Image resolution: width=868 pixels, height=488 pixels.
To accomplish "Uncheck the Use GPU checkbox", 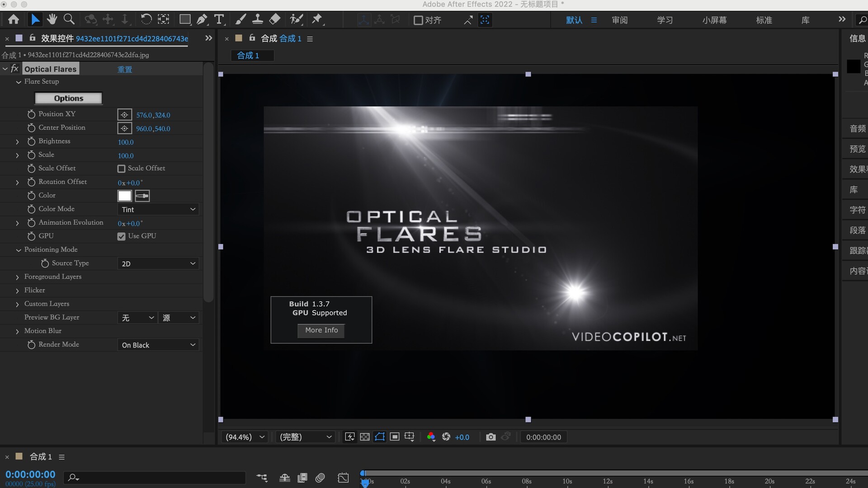I will pyautogui.click(x=121, y=236).
